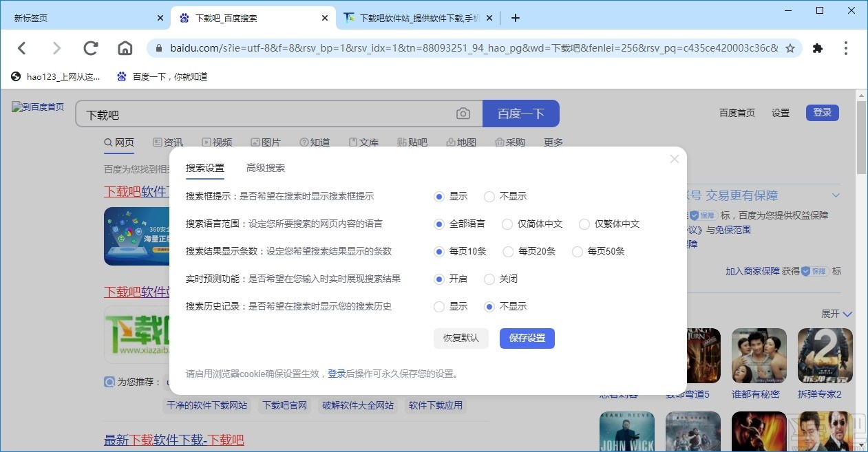Bookmark the page with the star icon
868x452 pixels.
click(x=790, y=48)
